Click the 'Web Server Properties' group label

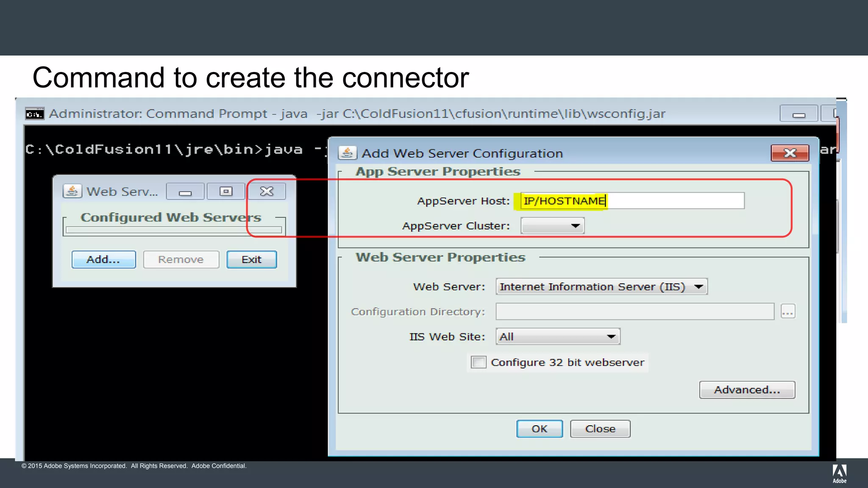pyautogui.click(x=440, y=258)
